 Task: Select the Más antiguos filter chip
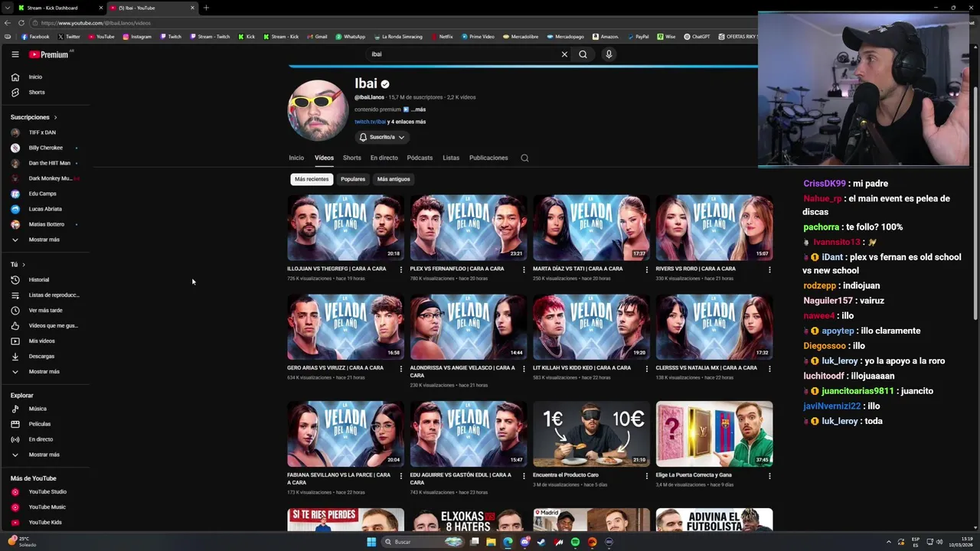click(x=394, y=179)
